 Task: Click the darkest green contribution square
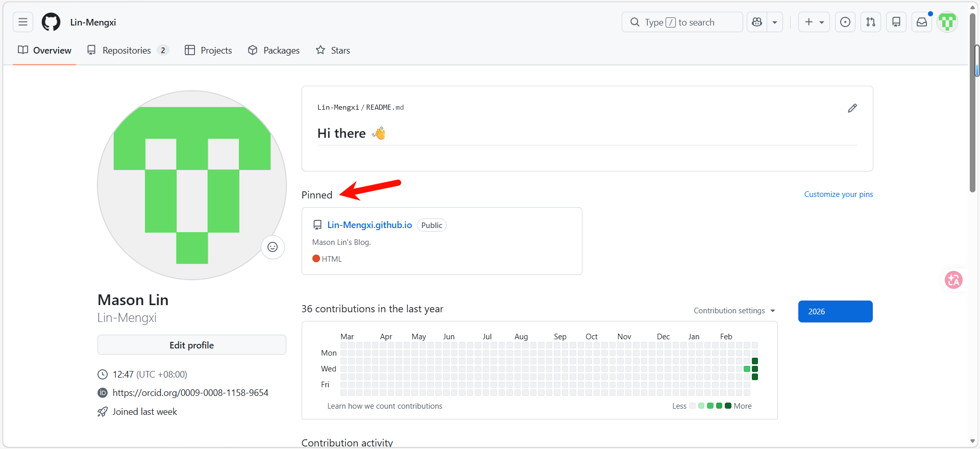click(x=755, y=361)
